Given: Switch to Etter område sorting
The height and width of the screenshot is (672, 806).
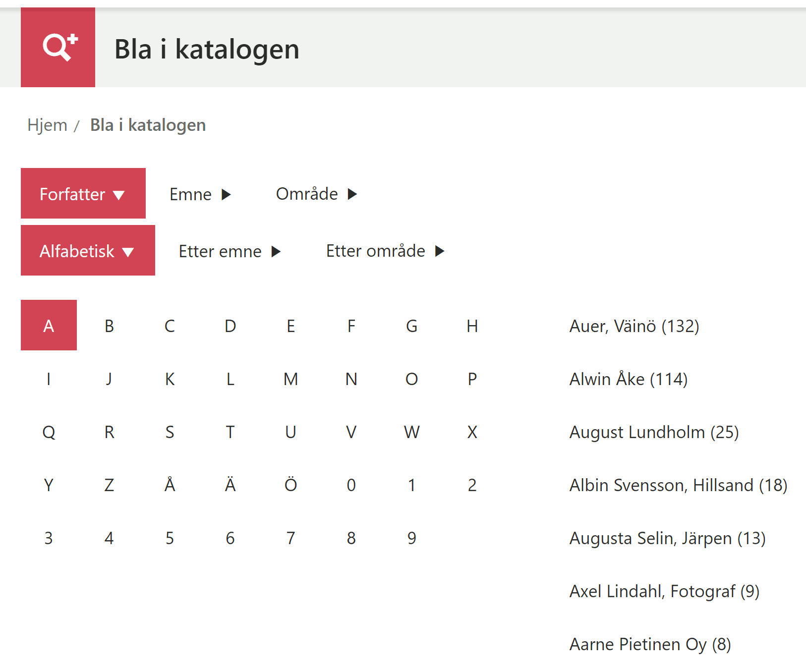Looking at the screenshot, I should [x=385, y=251].
